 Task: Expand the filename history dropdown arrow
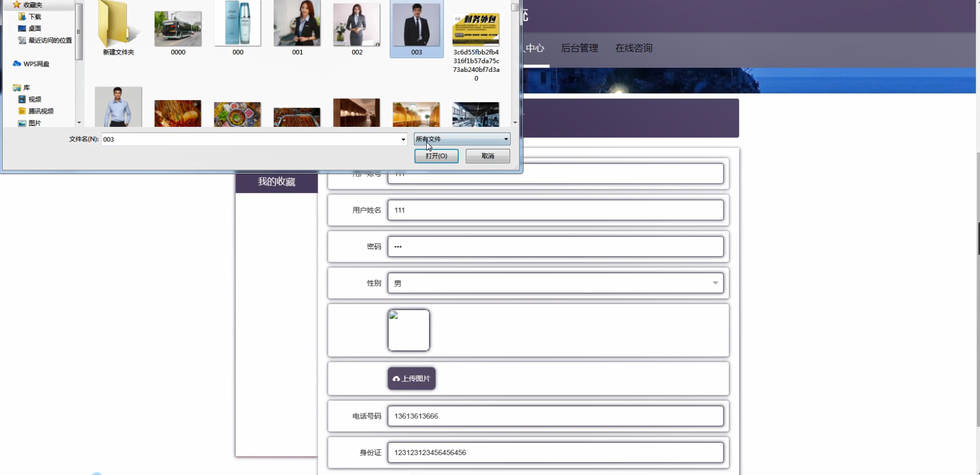(403, 139)
